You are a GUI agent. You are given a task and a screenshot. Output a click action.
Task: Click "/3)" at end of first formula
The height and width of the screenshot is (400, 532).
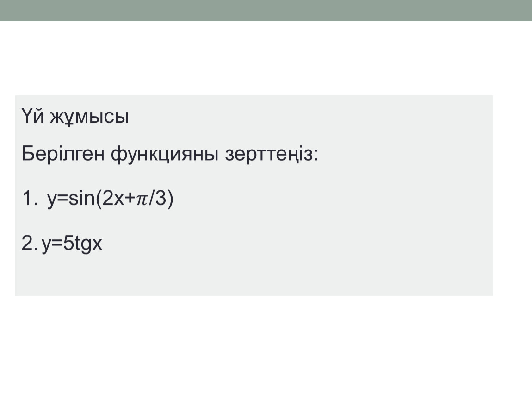pos(161,199)
